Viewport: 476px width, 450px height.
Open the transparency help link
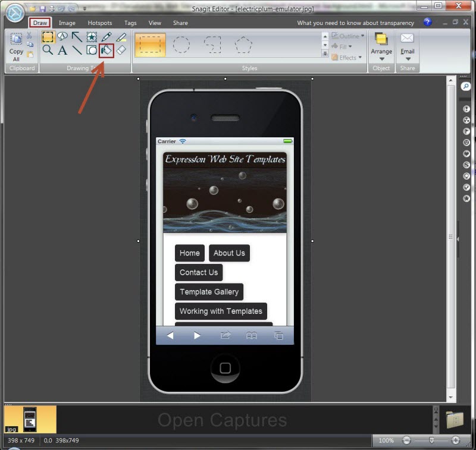355,23
